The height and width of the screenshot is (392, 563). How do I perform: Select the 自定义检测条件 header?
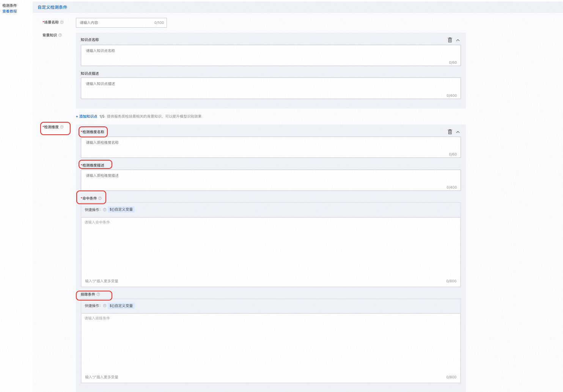point(52,7)
